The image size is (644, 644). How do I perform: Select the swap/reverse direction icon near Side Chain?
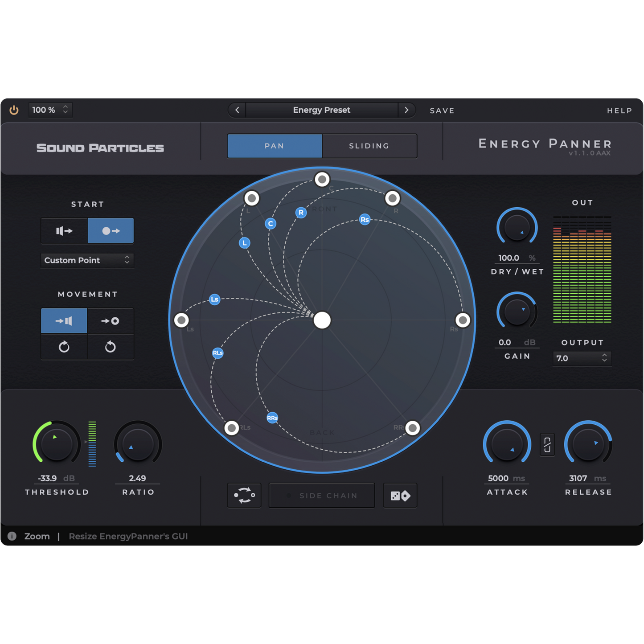(x=244, y=495)
